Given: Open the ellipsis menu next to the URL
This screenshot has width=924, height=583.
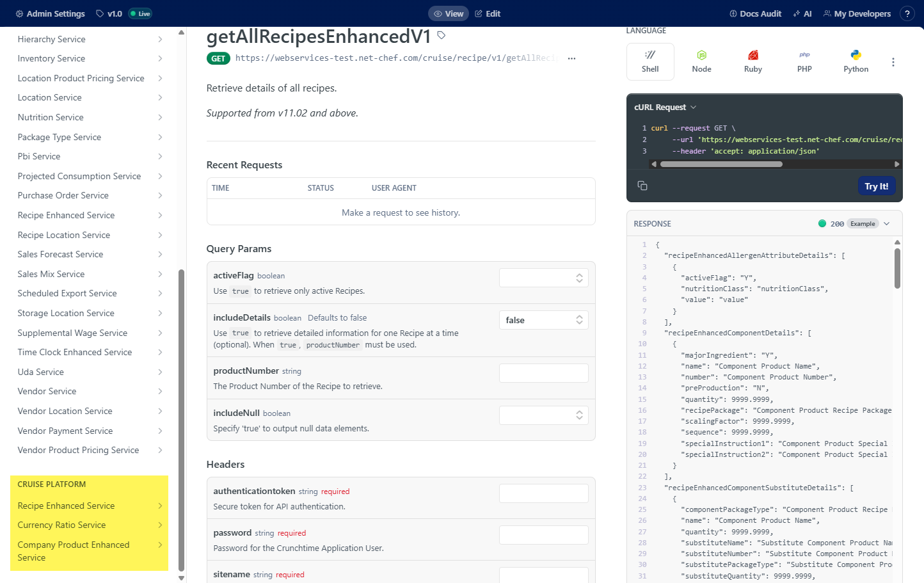Looking at the screenshot, I should pyautogui.click(x=571, y=58).
